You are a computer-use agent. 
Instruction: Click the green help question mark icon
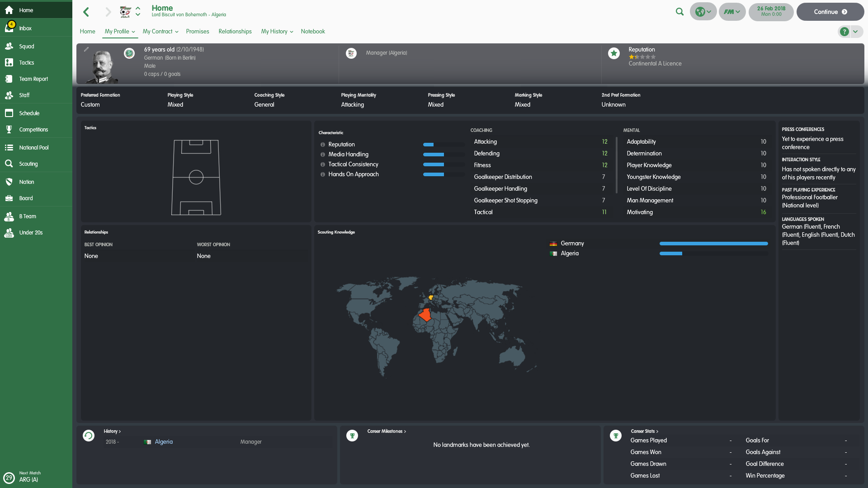pos(844,32)
